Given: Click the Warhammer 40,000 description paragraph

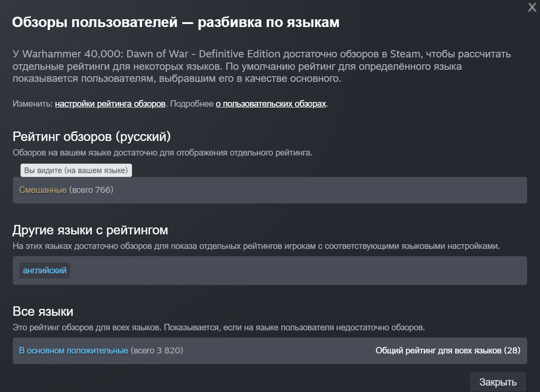Looking at the screenshot, I should tap(261, 66).
